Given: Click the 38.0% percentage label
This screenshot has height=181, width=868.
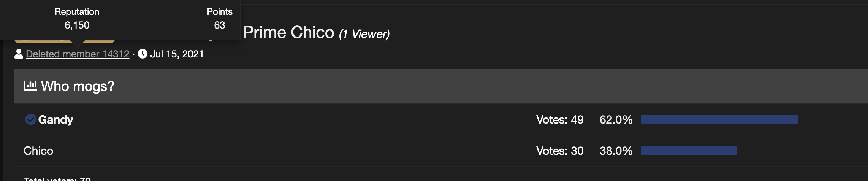Looking at the screenshot, I should [616, 151].
